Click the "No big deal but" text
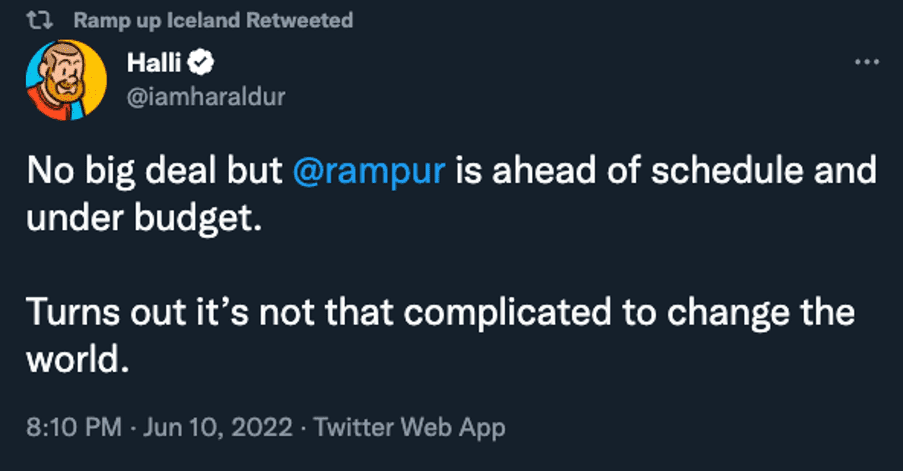This screenshot has width=904, height=472. [x=154, y=172]
